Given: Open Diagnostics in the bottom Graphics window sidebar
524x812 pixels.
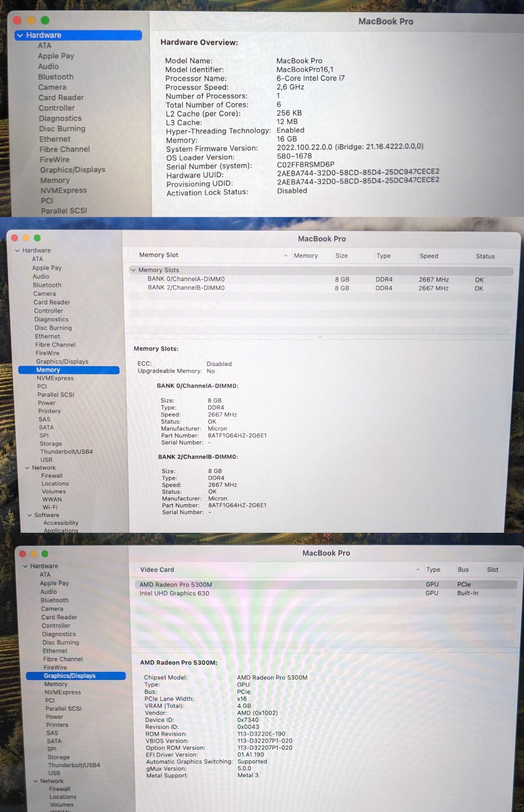Looking at the screenshot, I should point(59,634).
